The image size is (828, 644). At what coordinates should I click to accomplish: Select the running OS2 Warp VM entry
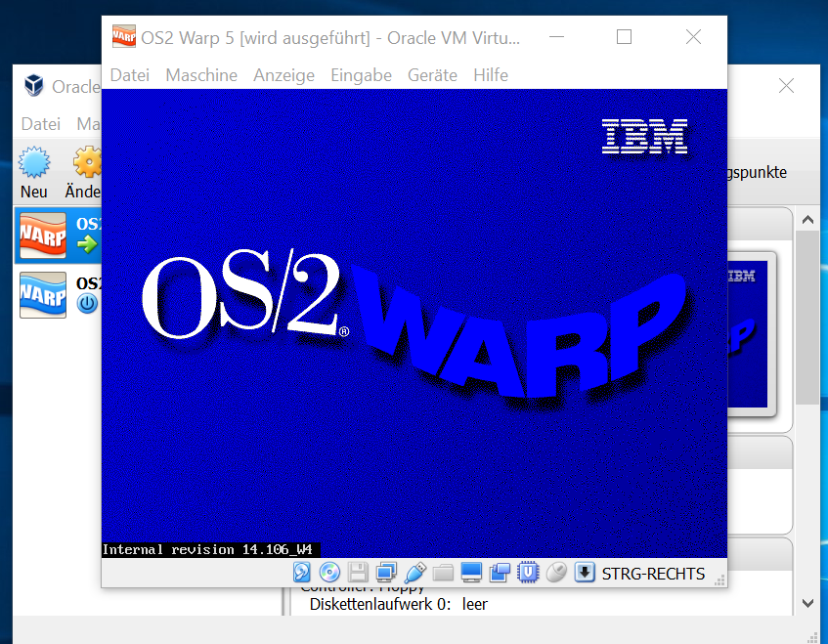(x=58, y=236)
